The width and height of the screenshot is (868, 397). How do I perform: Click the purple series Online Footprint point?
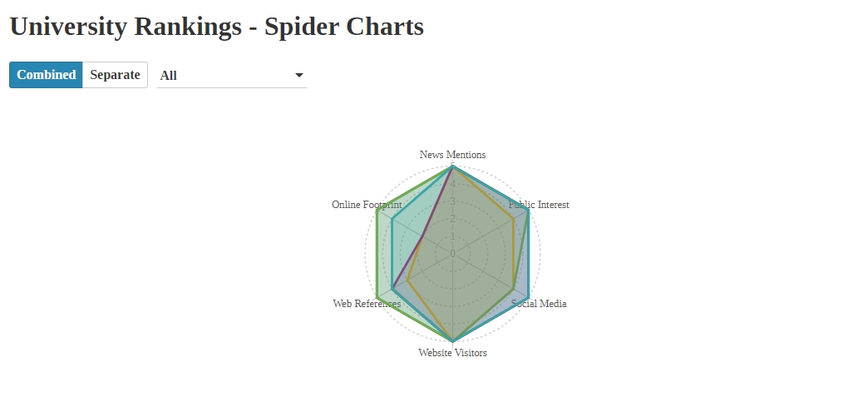coord(422,236)
